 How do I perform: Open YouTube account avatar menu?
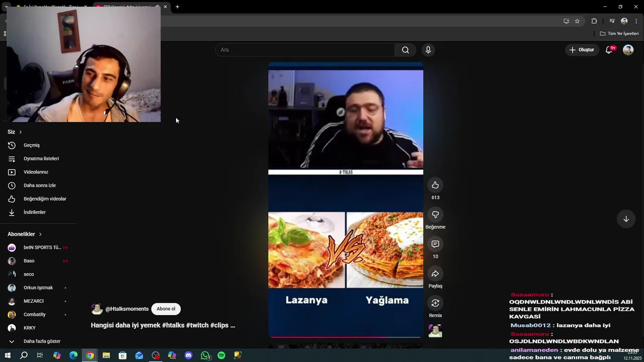(x=628, y=50)
